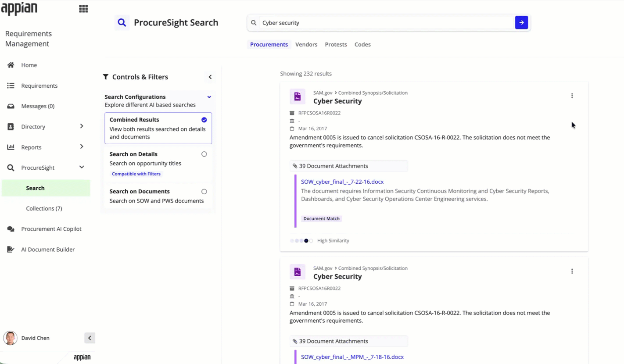The height and width of the screenshot is (364, 624).
Task: Select the Search on Details radio option
Action: point(204,154)
